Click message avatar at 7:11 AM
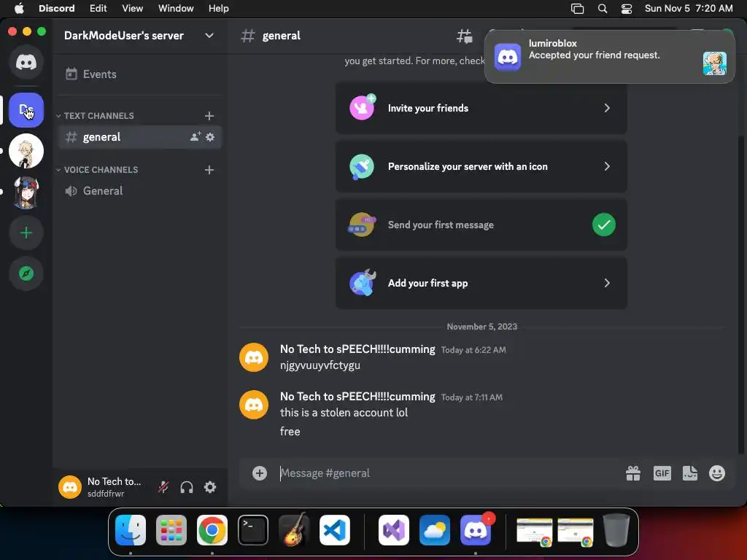 (x=254, y=405)
